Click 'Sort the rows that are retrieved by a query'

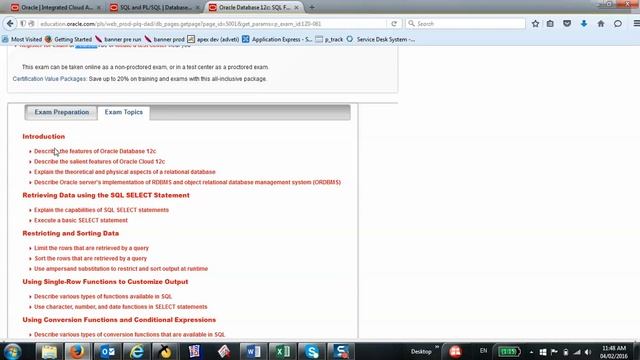click(x=91, y=258)
